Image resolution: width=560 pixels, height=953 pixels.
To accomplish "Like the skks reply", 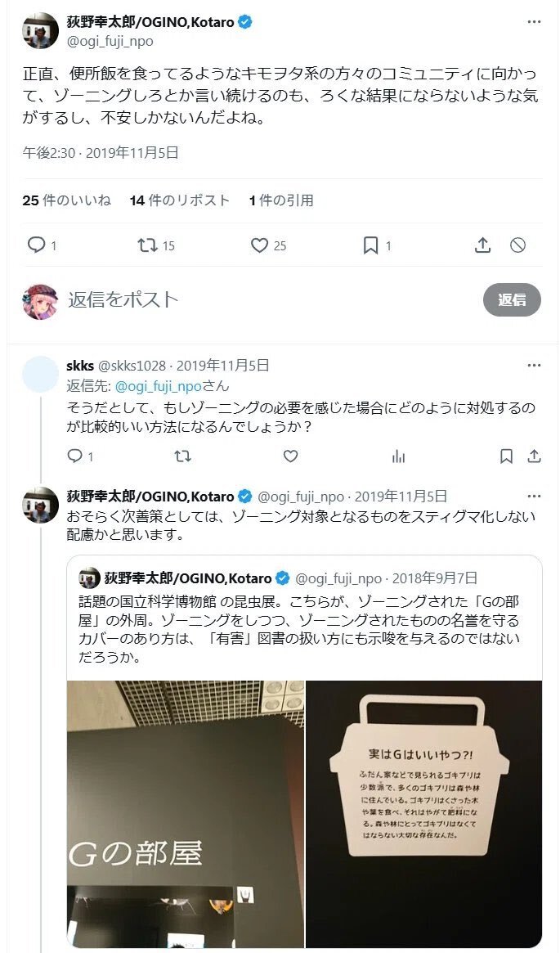I will (x=291, y=456).
